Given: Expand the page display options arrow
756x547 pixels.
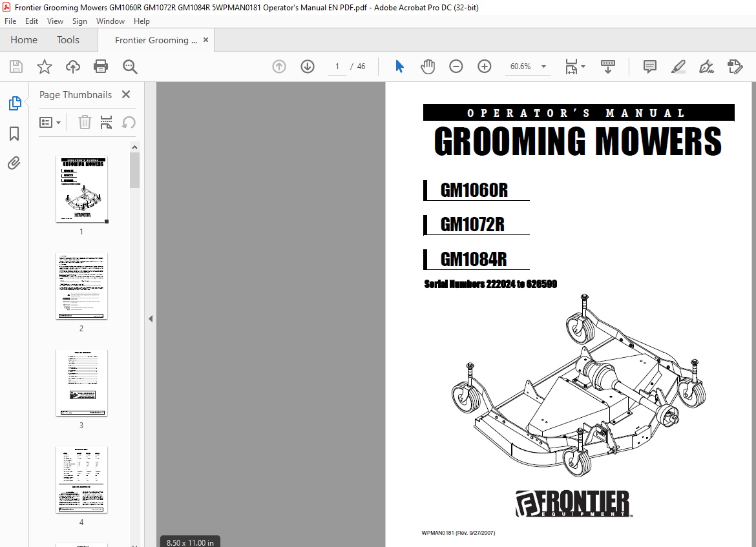Looking at the screenshot, I should (583, 67).
